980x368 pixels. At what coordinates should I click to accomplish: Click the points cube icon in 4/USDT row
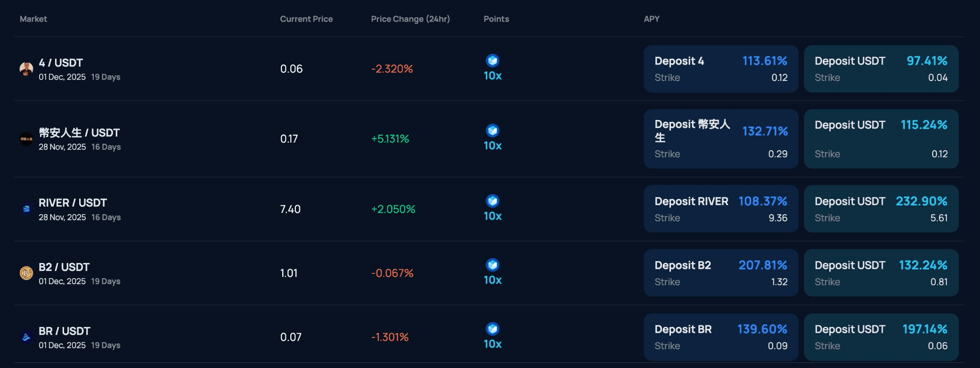point(492,60)
